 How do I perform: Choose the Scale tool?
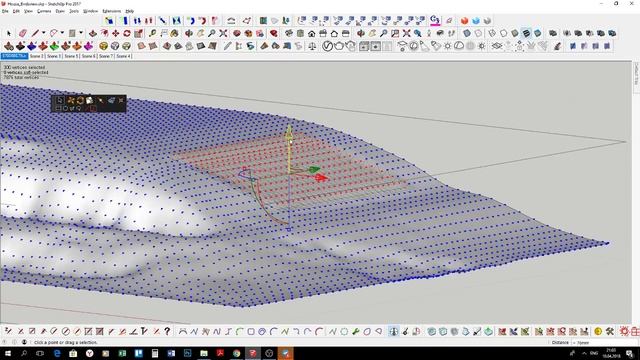click(x=138, y=33)
